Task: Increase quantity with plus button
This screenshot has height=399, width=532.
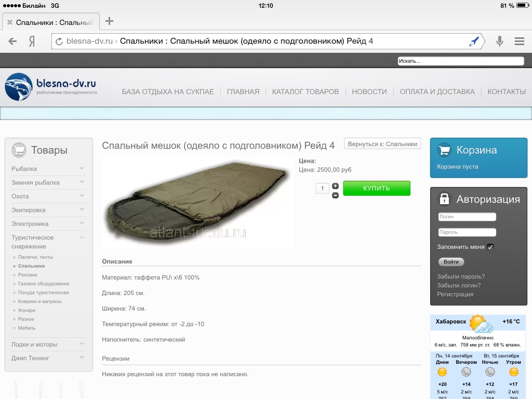Action: 335,185
